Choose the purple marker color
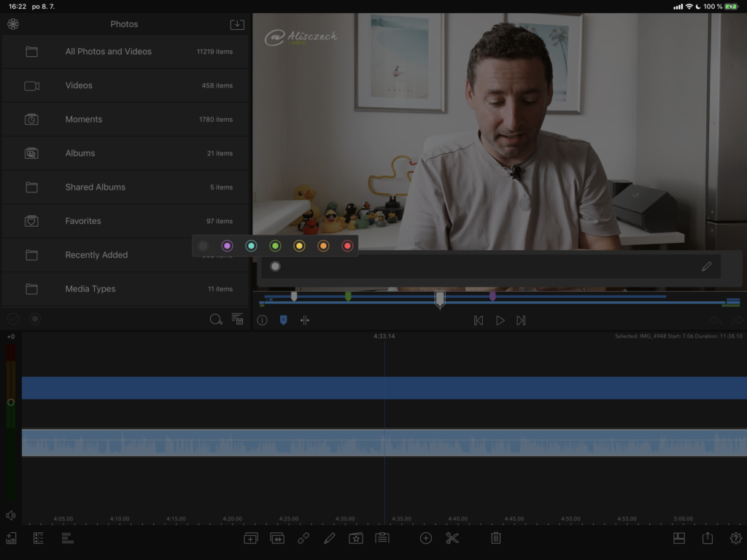The image size is (747, 560). [x=228, y=246]
